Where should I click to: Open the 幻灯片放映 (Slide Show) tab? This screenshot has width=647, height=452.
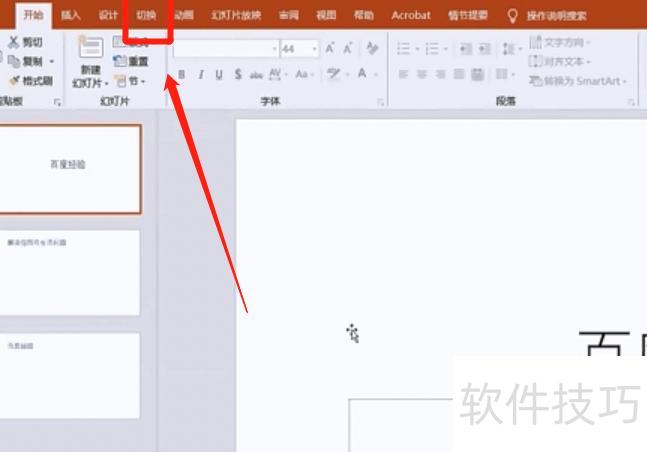tap(236, 15)
